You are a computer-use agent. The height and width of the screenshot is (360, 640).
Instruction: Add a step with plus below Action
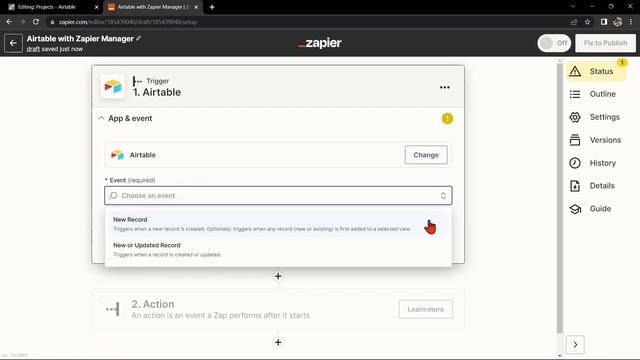[x=278, y=342]
